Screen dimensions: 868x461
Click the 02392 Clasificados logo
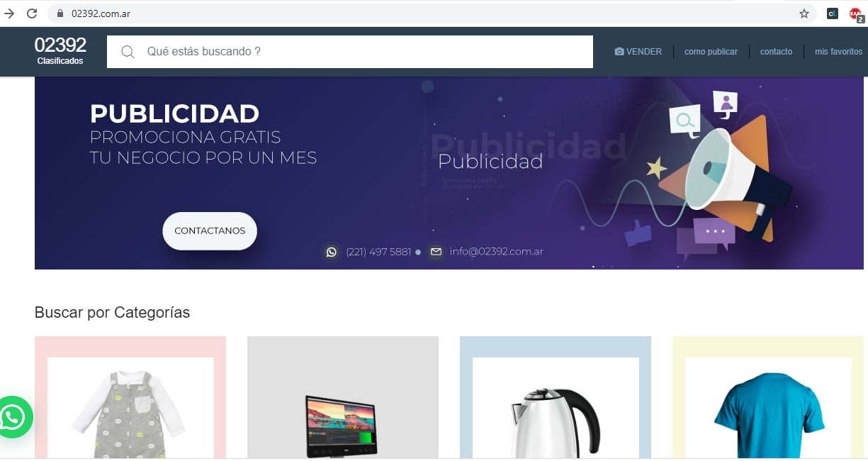60,50
